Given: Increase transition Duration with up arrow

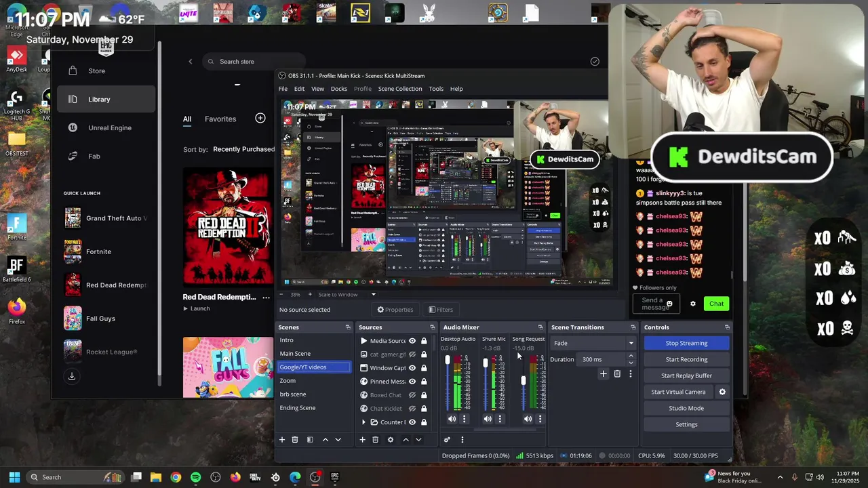Looking at the screenshot, I should (631, 356).
